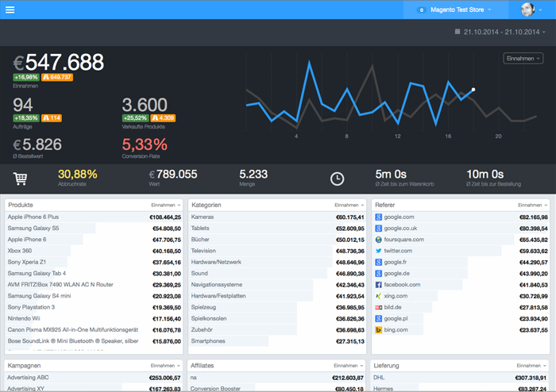This screenshot has width=556, height=392.
Task: Open Einnahmen dropdown in Lieferung panel
Action: [x=531, y=366]
